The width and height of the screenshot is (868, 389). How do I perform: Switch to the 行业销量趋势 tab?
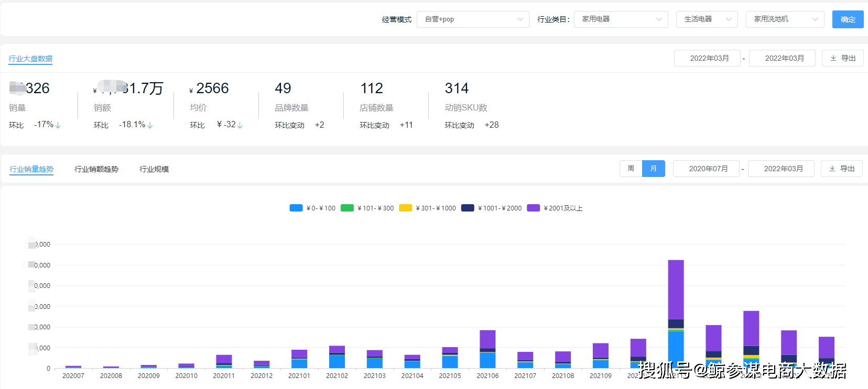[31, 169]
